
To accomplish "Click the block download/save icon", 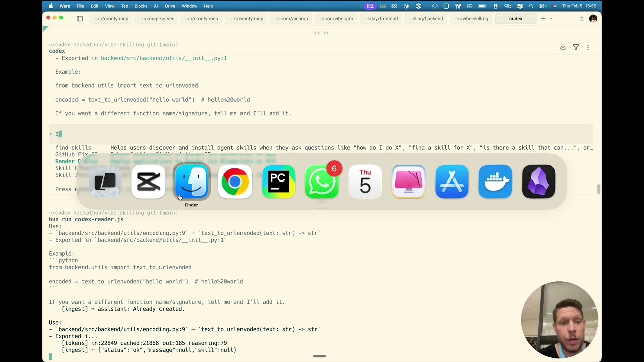I will [563, 47].
